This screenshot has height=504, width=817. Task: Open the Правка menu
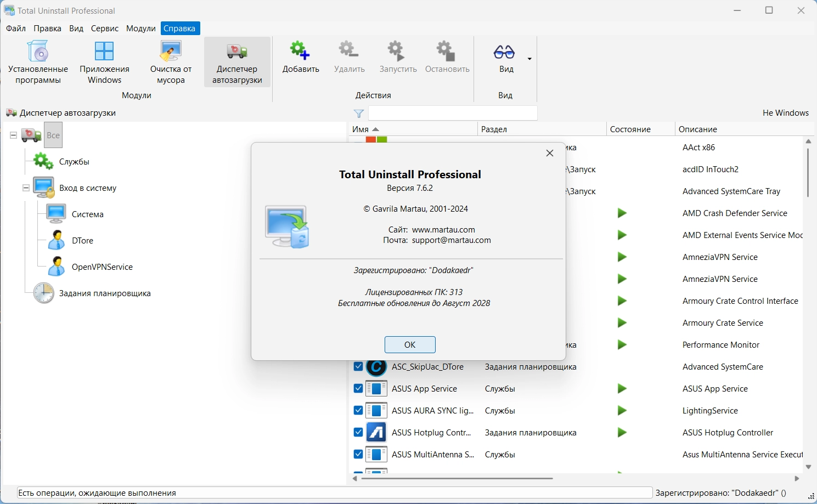47,29
